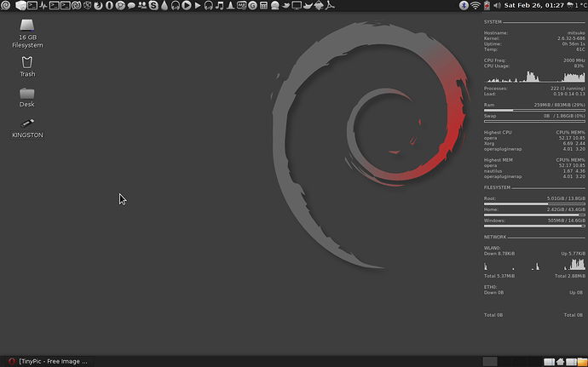Open the chat speech bubble launcher
This screenshot has height=367, width=588.
(x=131, y=6)
